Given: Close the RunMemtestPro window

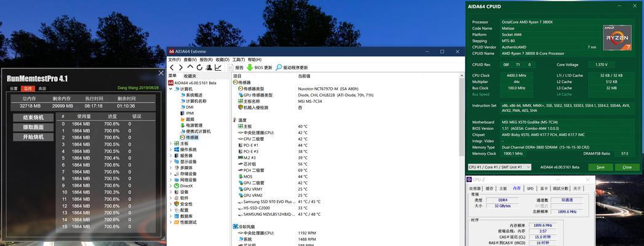Looking at the screenshot, I should pos(161,73).
